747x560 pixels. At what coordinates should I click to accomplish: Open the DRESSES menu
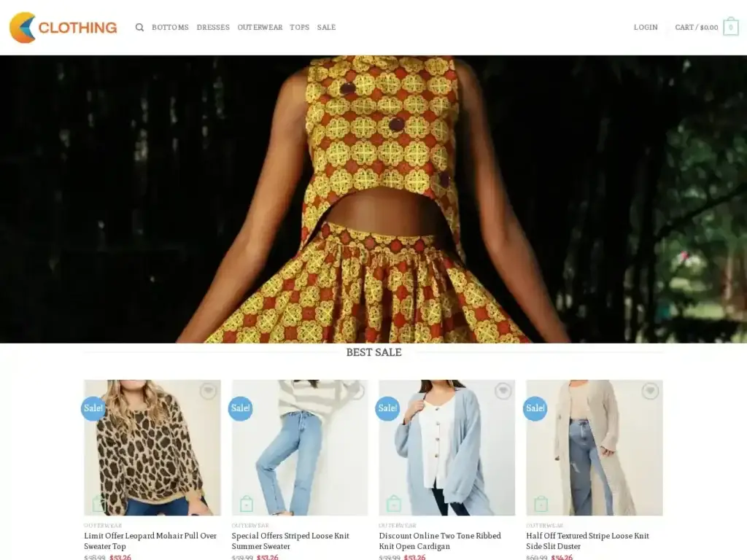tap(213, 27)
